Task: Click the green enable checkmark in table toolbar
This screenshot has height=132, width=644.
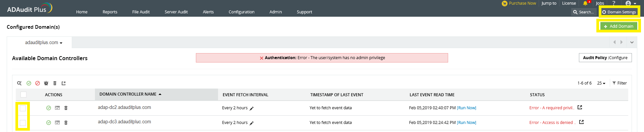Action: [x=29, y=83]
